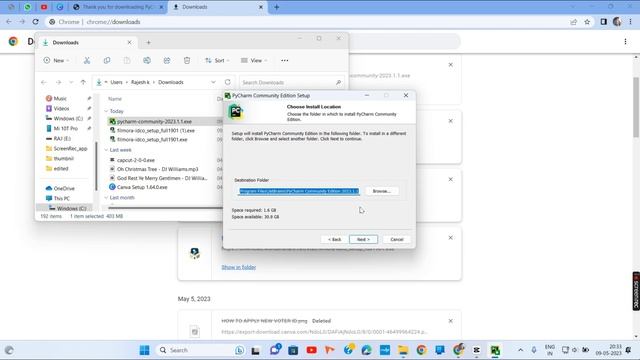Open See more options in Explorer toolbar
Screen dimensions: 640x360
284,60
